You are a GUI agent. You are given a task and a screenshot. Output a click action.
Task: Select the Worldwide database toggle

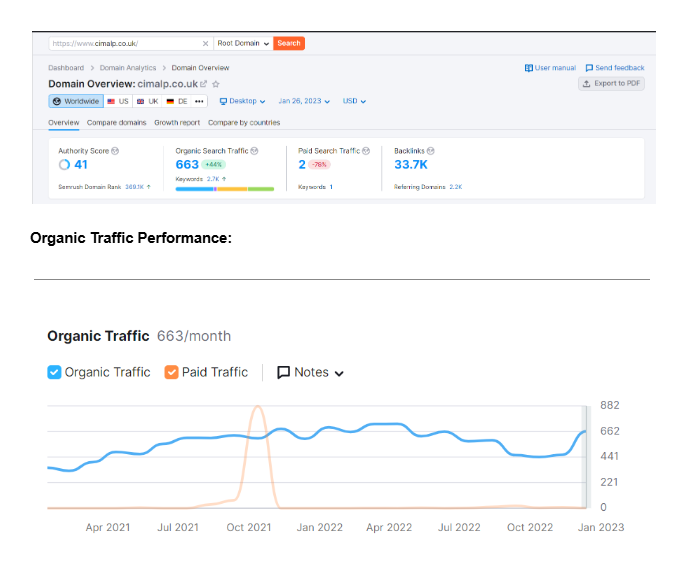click(x=76, y=101)
